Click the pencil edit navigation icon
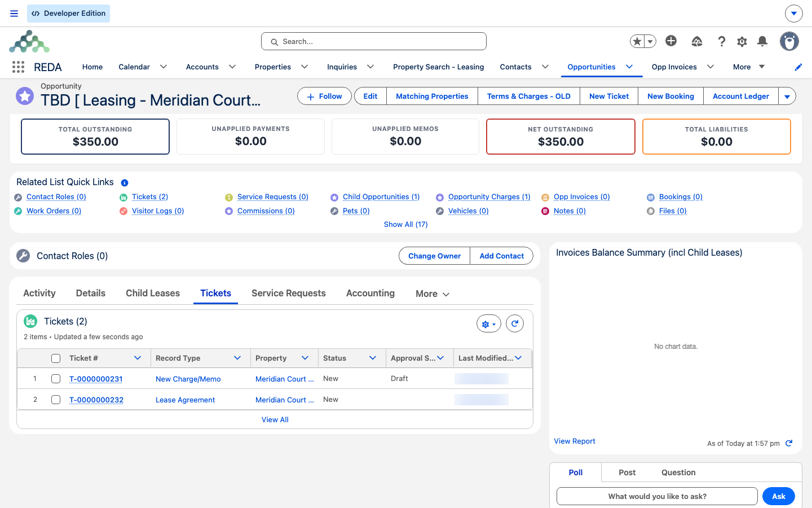Image resolution: width=812 pixels, height=508 pixels. 798,67
